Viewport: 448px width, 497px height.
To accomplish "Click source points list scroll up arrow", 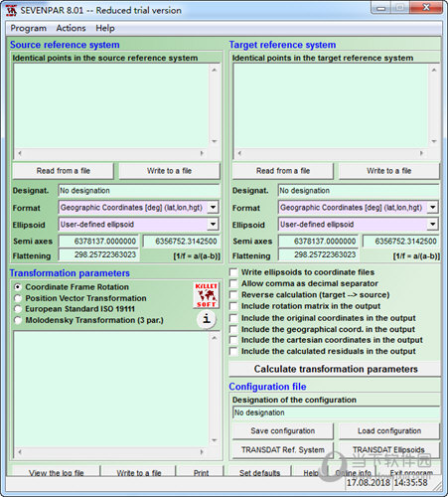I will pyautogui.click(x=215, y=70).
